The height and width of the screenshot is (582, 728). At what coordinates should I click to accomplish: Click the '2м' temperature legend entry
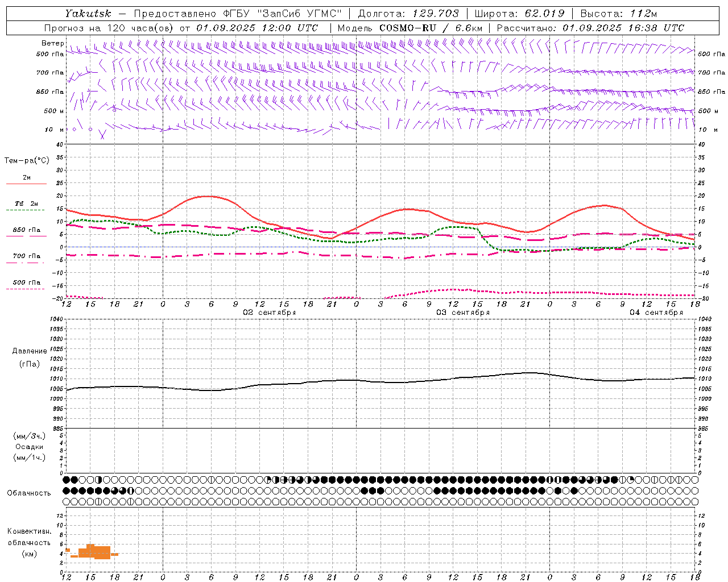27,178
